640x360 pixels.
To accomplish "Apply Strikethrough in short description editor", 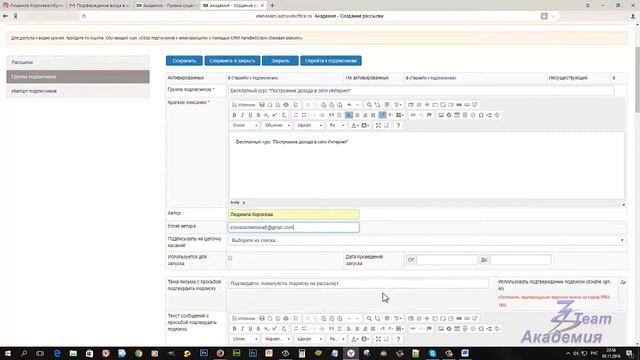I will tap(258, 115).
